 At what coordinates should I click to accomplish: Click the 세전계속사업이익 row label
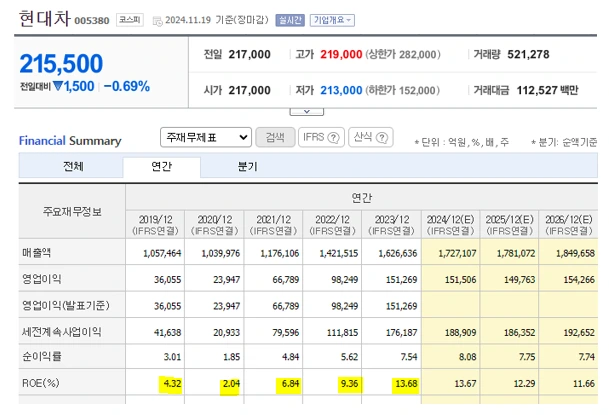click(x=62, y=332)
